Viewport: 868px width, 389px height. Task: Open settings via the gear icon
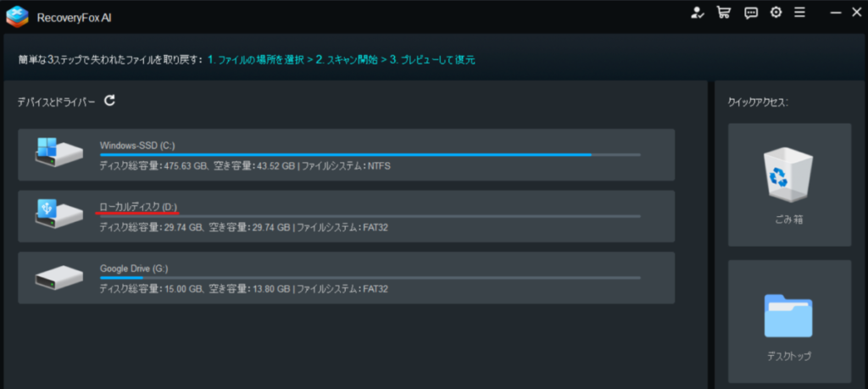[776, 13]
